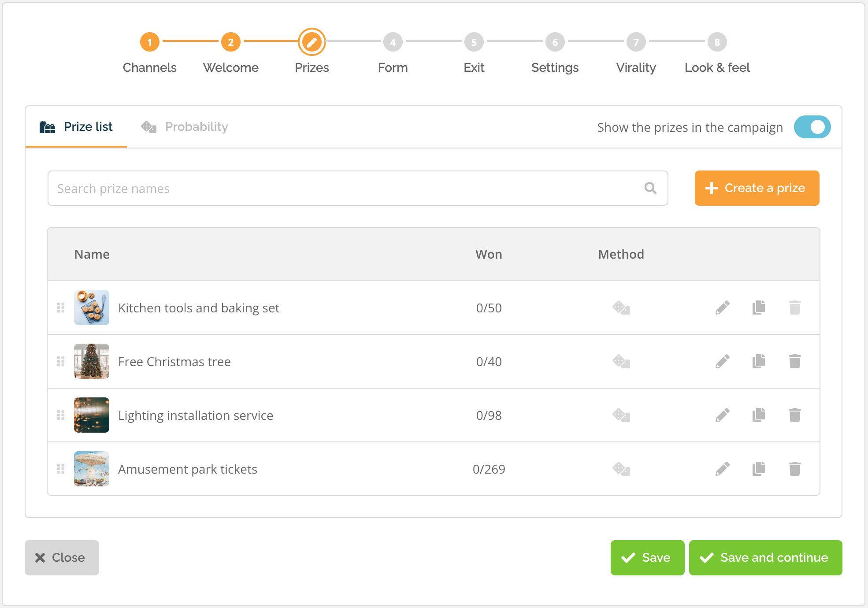Delete the Amusement park tickets prize

pos(795,469)
